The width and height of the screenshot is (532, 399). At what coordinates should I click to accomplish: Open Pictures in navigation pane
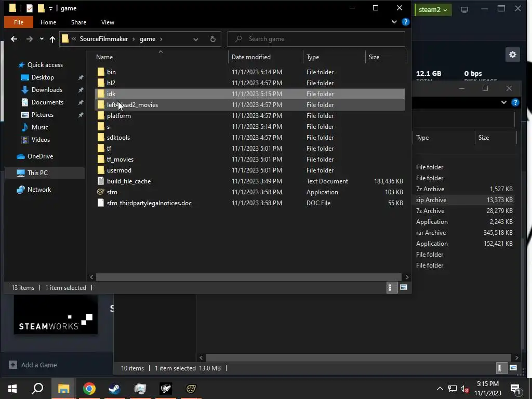click(43, 115)
